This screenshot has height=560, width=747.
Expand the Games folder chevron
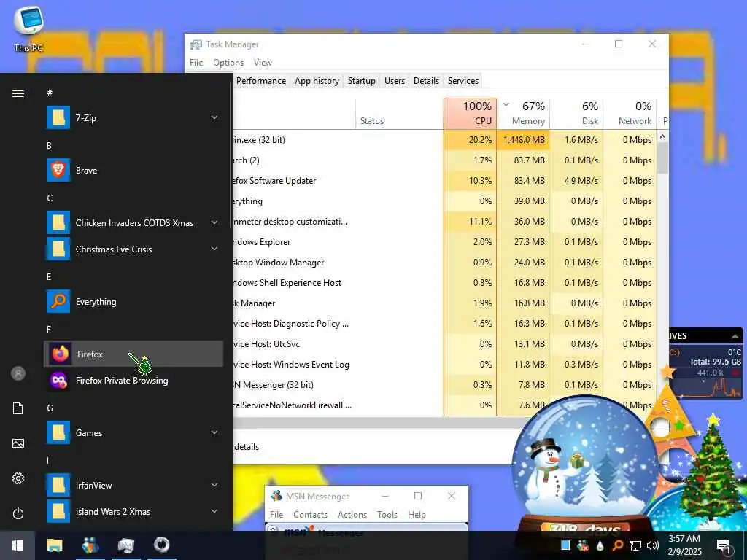214,432
